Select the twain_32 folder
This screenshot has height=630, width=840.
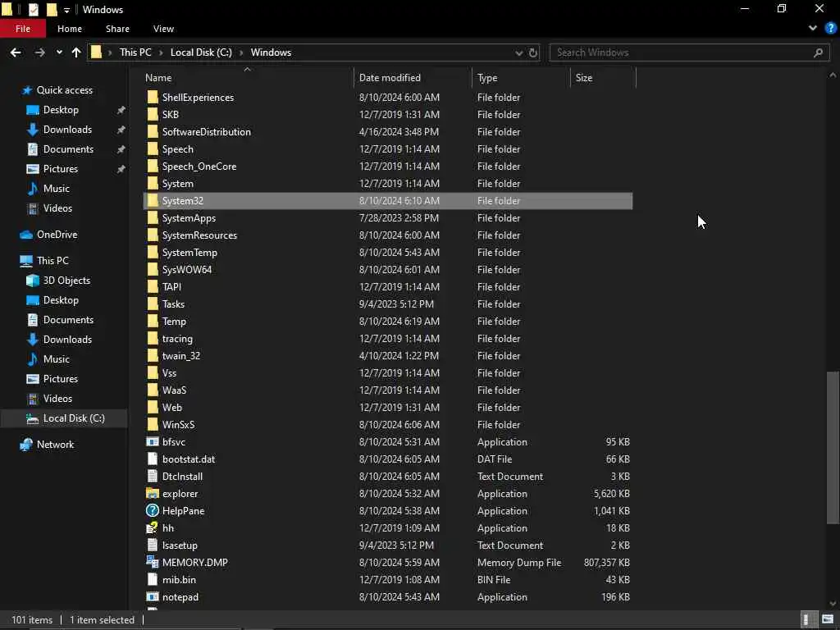tap(181, 356)
